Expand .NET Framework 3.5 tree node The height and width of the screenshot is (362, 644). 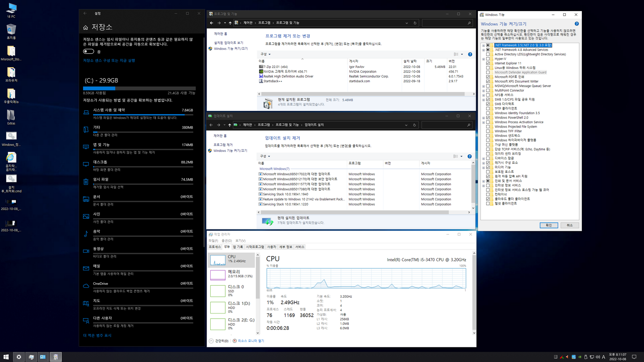483,45
